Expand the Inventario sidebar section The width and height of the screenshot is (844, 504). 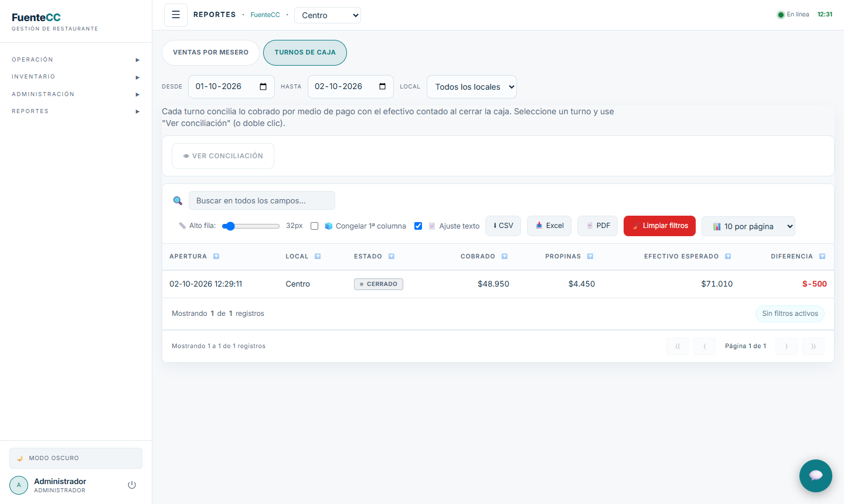(x=76, y=77)
